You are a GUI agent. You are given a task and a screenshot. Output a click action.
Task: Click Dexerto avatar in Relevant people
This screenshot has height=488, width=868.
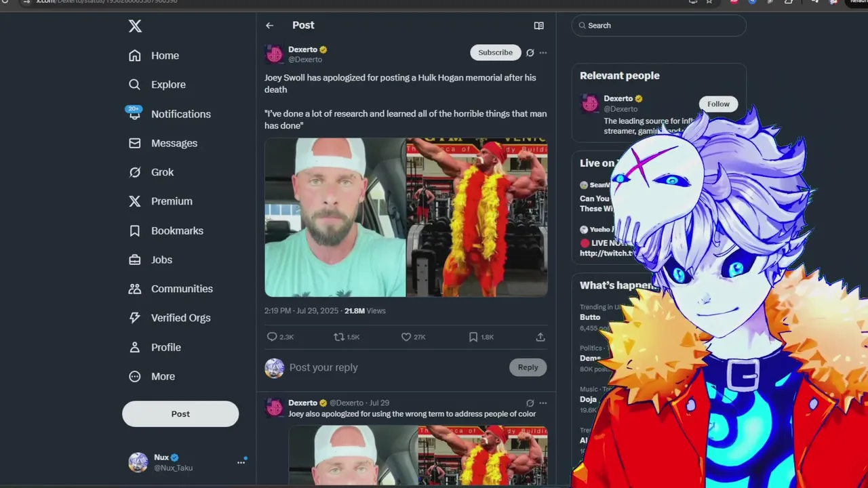(590, 103)
